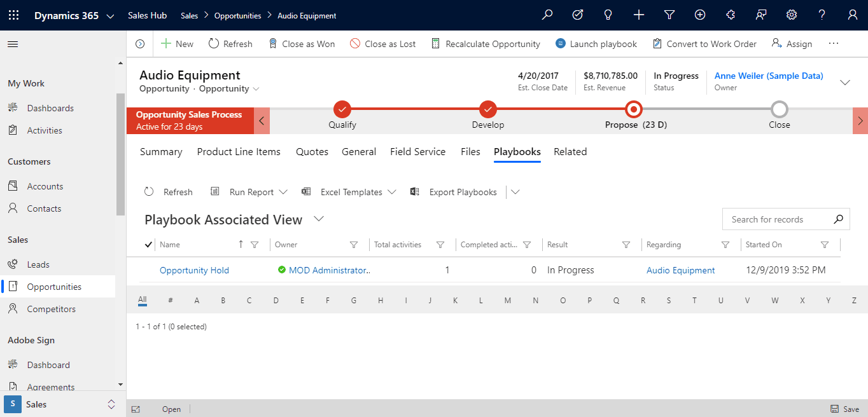
Task: Click the Recalculate Opportunity button
Action: click(x=486, y=44)
